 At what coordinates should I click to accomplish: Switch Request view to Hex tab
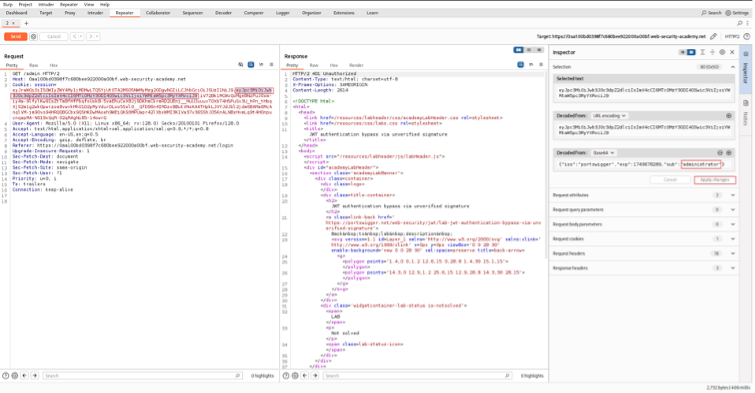53,65
